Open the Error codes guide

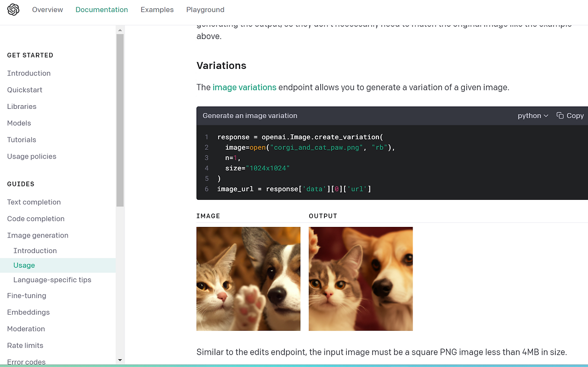pyautogui.click(x=26, y=362)
